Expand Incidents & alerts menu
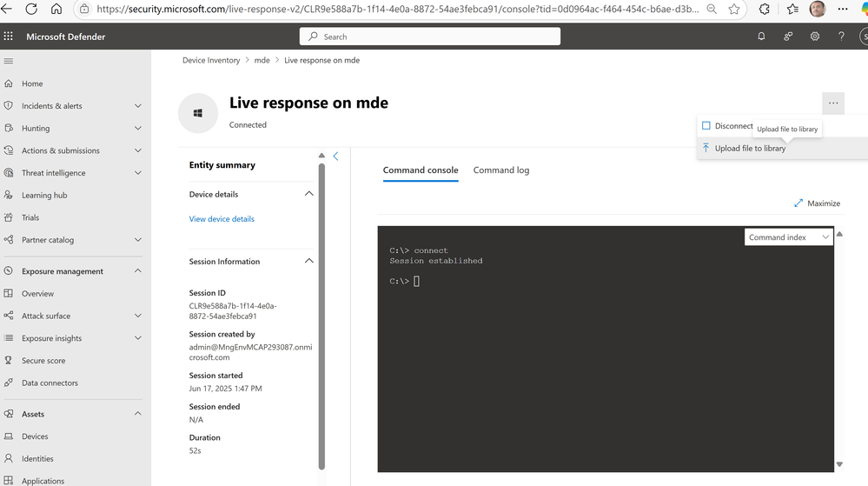Viewport: 868px width, 486px height. click(x=138, y=106)
